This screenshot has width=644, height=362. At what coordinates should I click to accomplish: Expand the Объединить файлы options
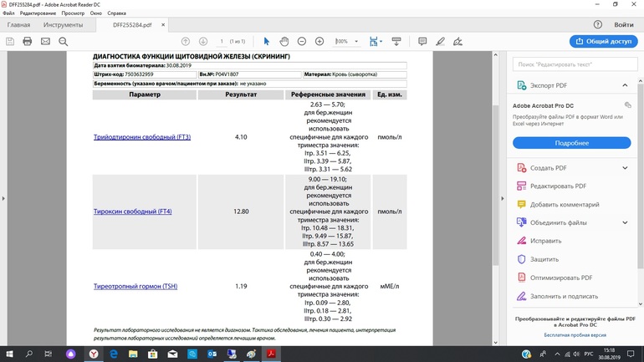point(625,222)
